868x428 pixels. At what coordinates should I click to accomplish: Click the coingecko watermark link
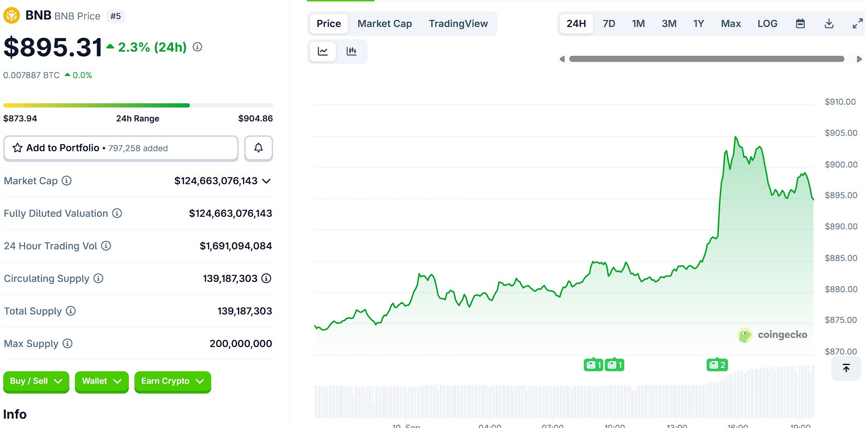coord(772,334)
